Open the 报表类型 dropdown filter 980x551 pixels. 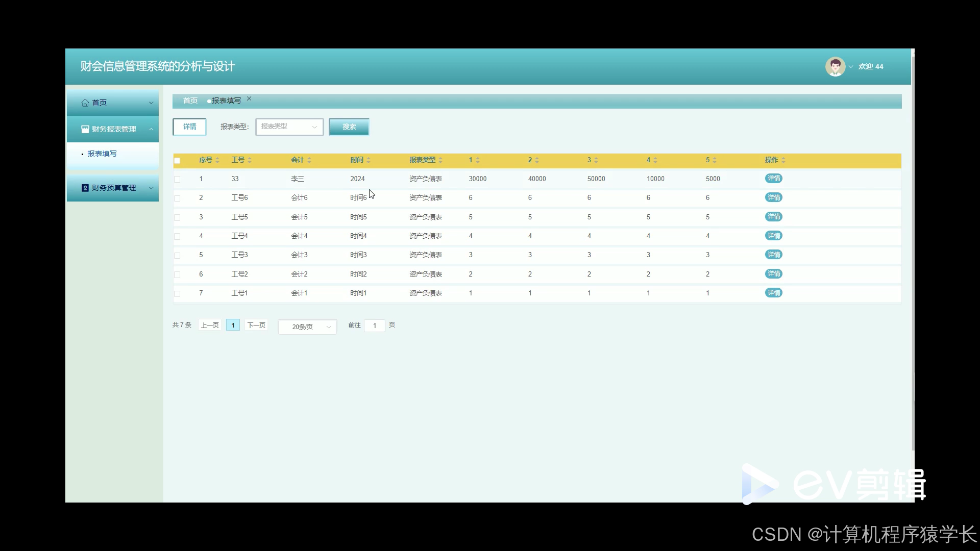point(289,127)
